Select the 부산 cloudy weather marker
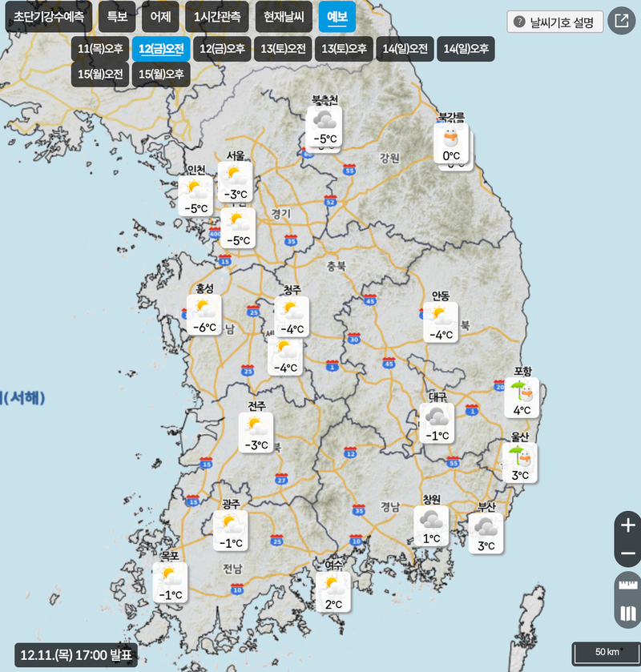 pos(486,529)
